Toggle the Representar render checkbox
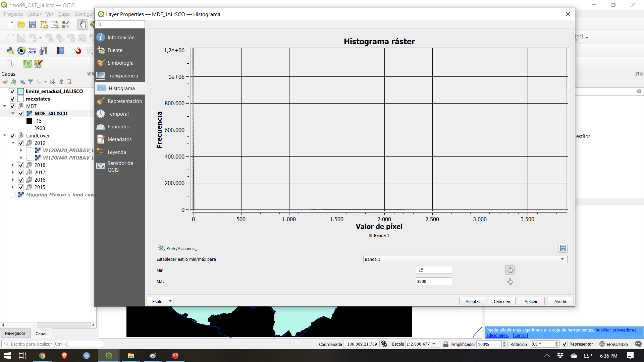This screenshot has height=362, width=644. pyautogui.click(x=565, y=344)
